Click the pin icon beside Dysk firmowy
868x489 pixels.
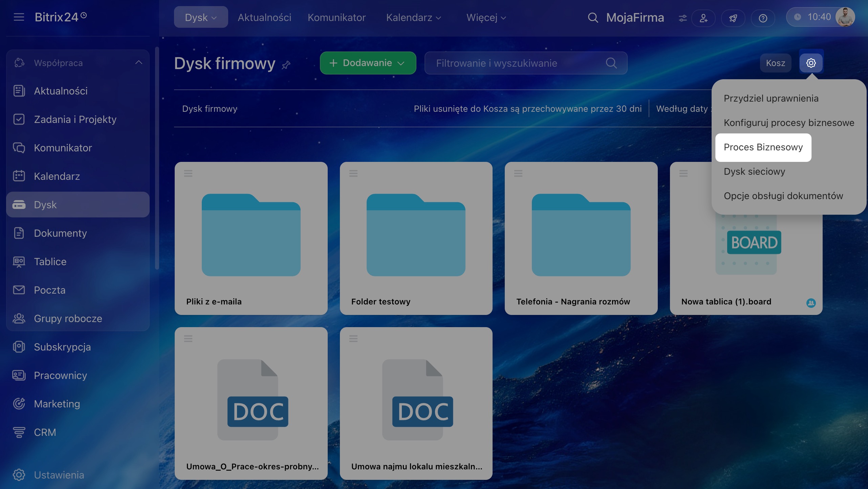[286, 65]
